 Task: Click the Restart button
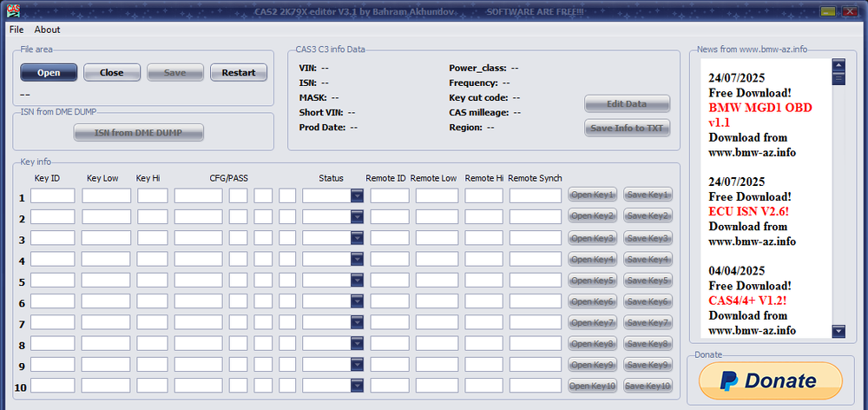tap(239, 73)
